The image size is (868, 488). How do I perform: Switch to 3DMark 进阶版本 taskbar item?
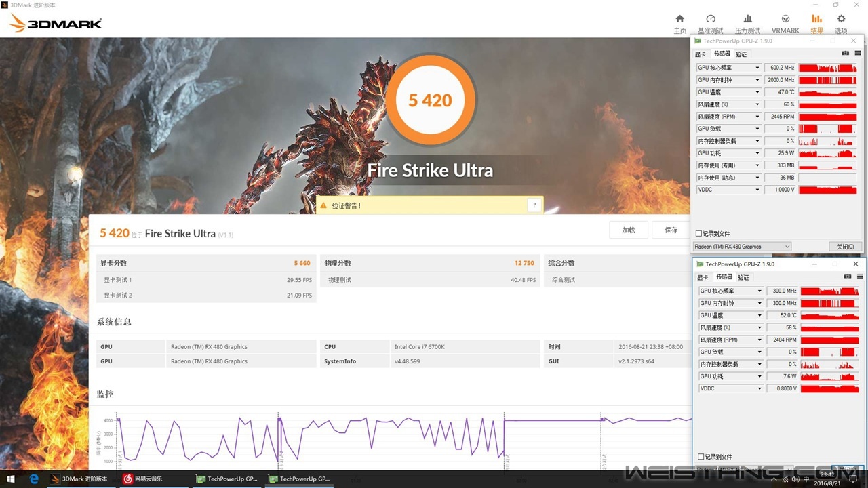pos(79,479)
